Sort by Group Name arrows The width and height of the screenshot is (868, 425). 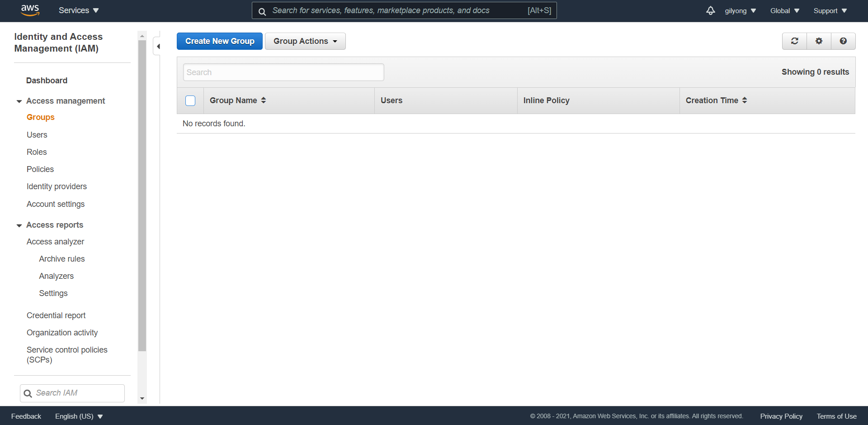pos(264,100)
